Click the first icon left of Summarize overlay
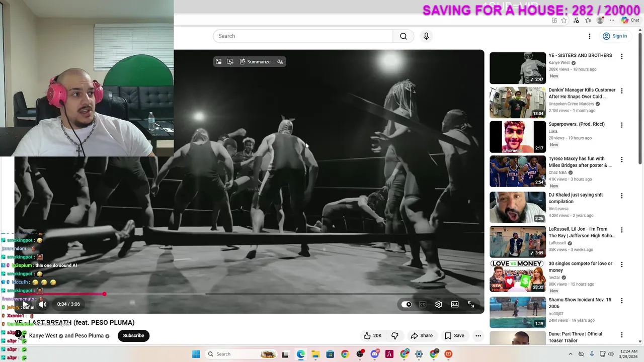 [218, 62]
